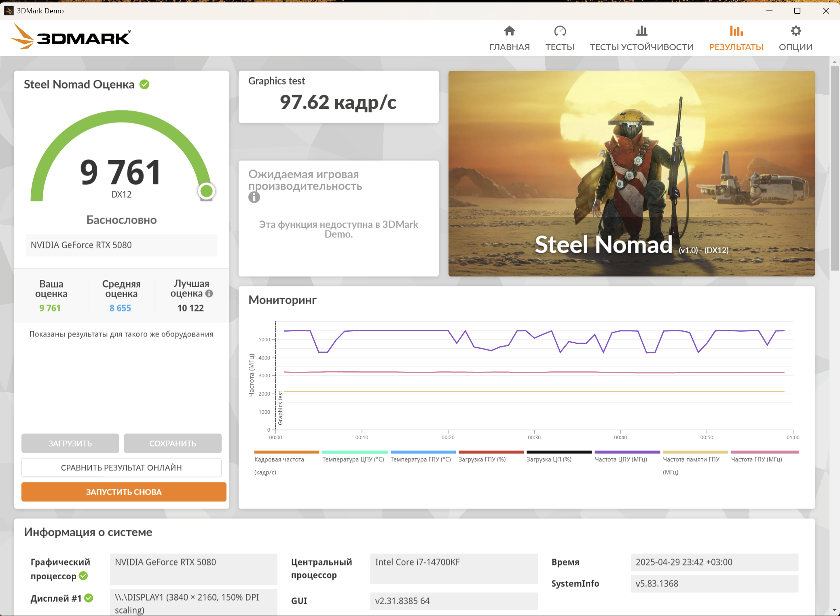840x616 pixels.
Task: Click the Сохранить button
Action: point(173,443)
